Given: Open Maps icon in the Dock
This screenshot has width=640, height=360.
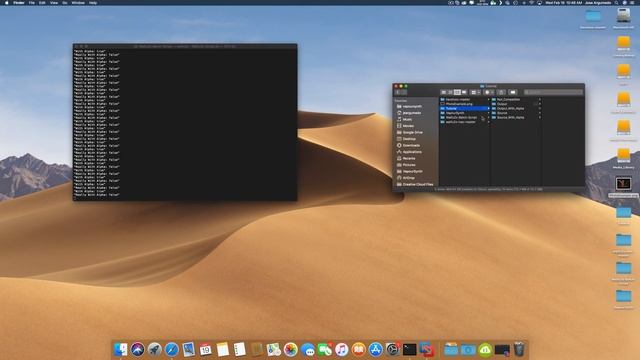Looking at the screenshot, I should click(273, 349).
